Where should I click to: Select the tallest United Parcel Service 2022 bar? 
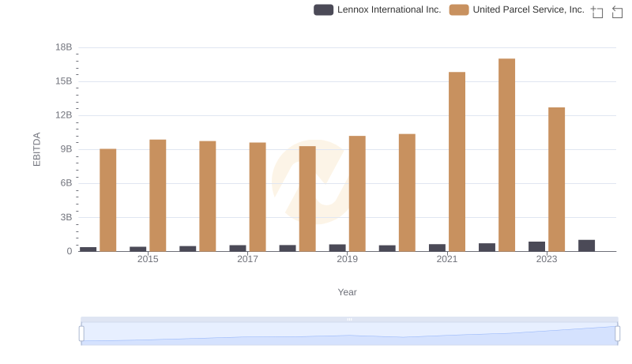click(x=506, y=155)
